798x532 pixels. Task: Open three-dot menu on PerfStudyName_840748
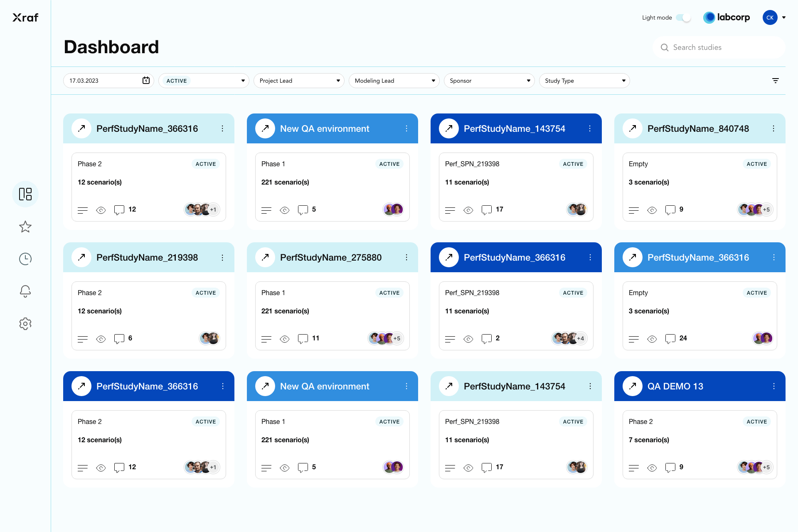coord(773,128)
